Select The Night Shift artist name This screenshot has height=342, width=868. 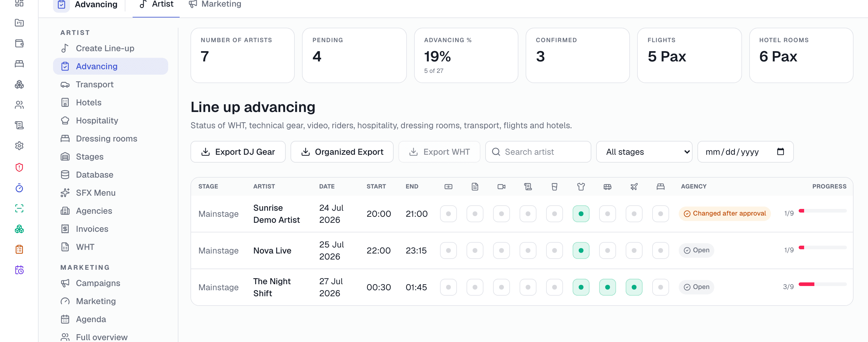point(272,287)
